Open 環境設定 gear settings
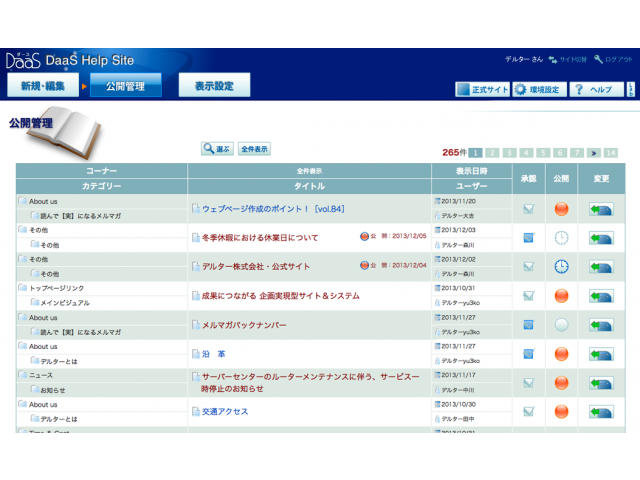The height and width of the screenshot is (480, 640). point(540,89)
